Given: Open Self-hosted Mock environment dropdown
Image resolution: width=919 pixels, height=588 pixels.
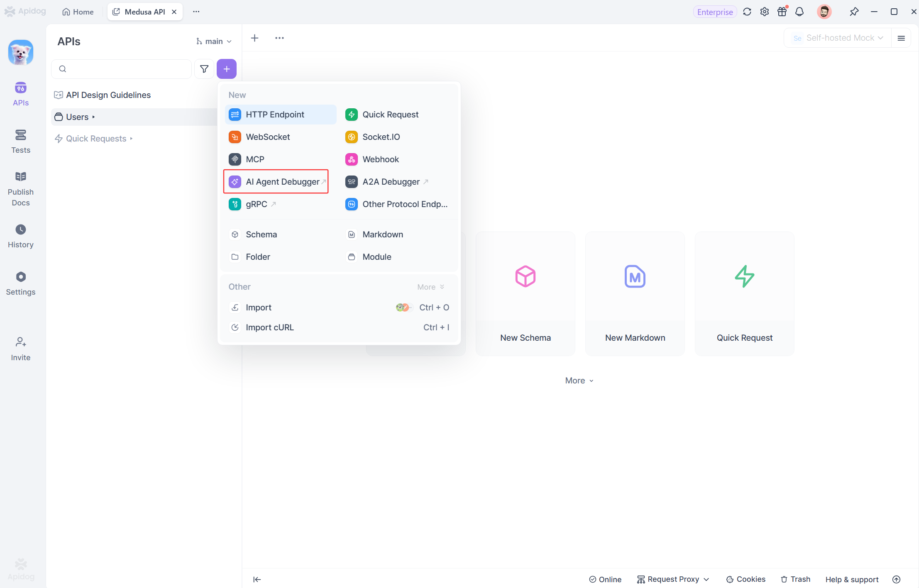Looking at the screenshot, I should coord(838,38).
